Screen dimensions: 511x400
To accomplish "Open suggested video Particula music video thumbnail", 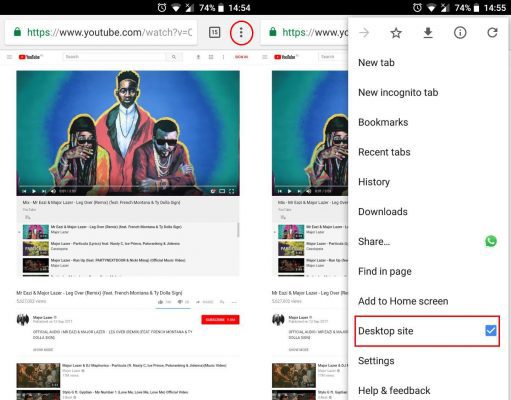I will pos(38,375).
